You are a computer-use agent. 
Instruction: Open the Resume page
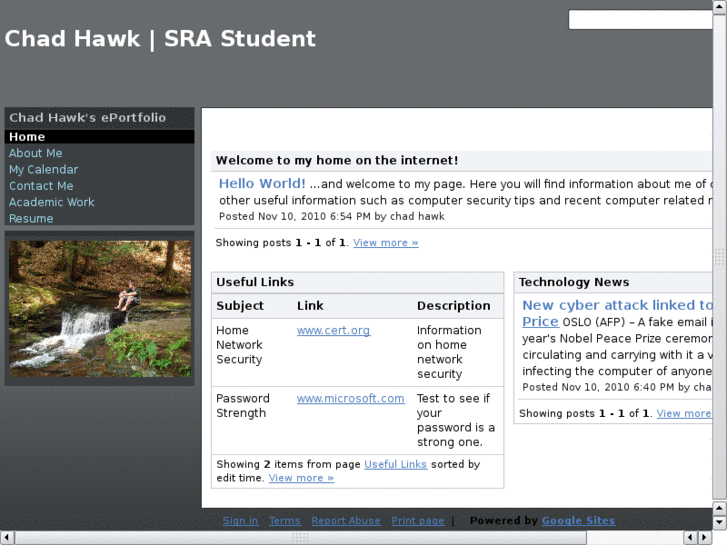tap(31, 218)
